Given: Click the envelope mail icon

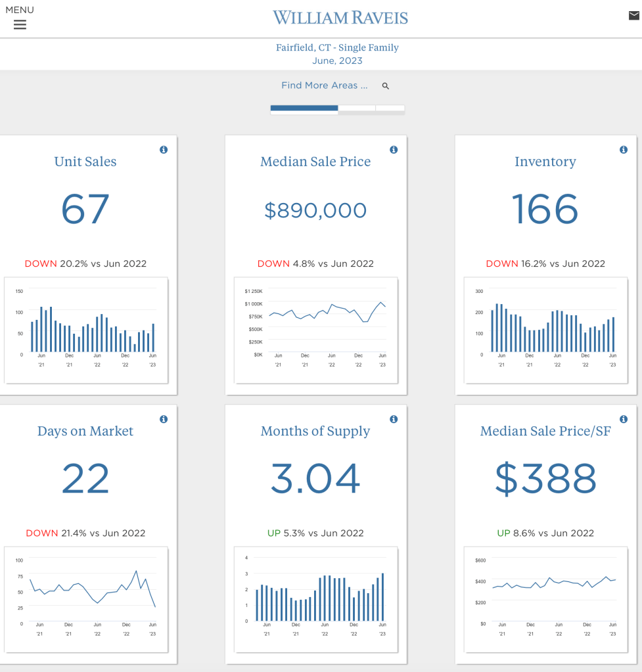Looking at the screenshot, I should click(x=633, y=16).
